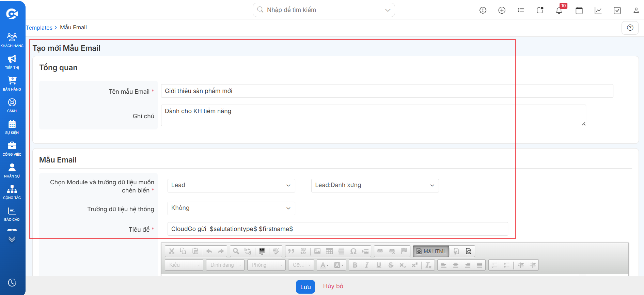644x295 pixels.
Task: Center align text in the editor
Action: 456,265
